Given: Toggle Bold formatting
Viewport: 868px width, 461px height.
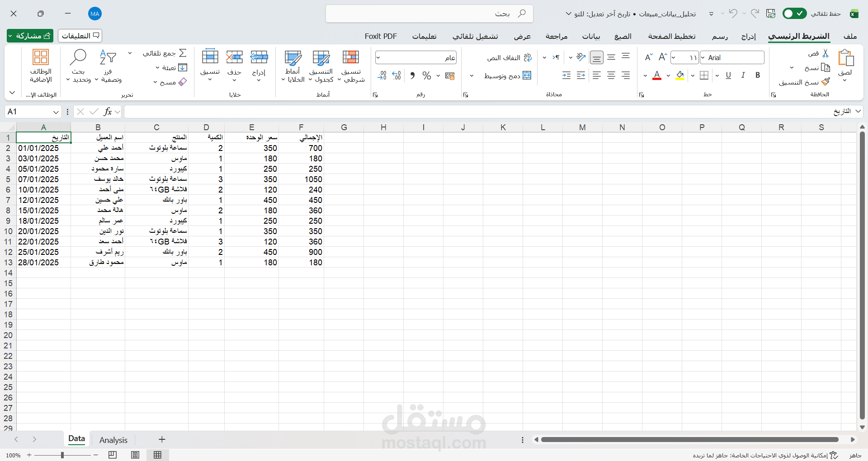Looking at the screenshot, I should coord(758,75).
